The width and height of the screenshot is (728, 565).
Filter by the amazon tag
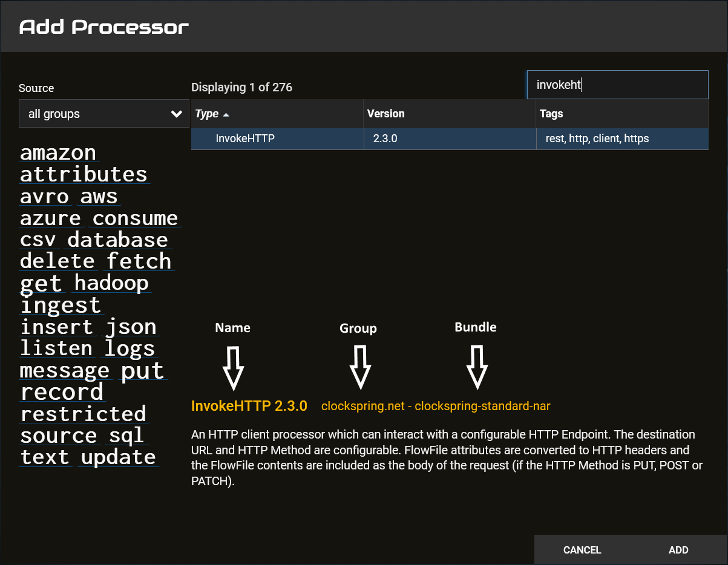tap(58, 152)
